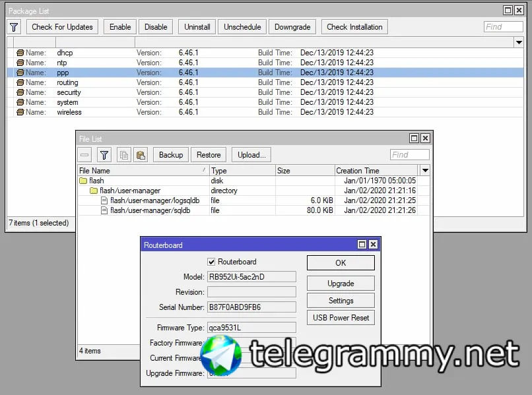Select the flash/user-manager/sqldb file icon
Screen dimensions: 532x395
104,210
